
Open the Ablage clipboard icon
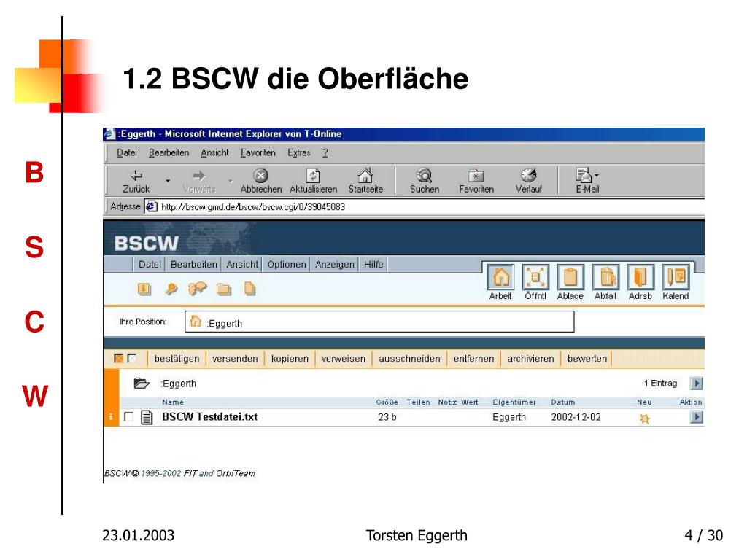[570, 277]
